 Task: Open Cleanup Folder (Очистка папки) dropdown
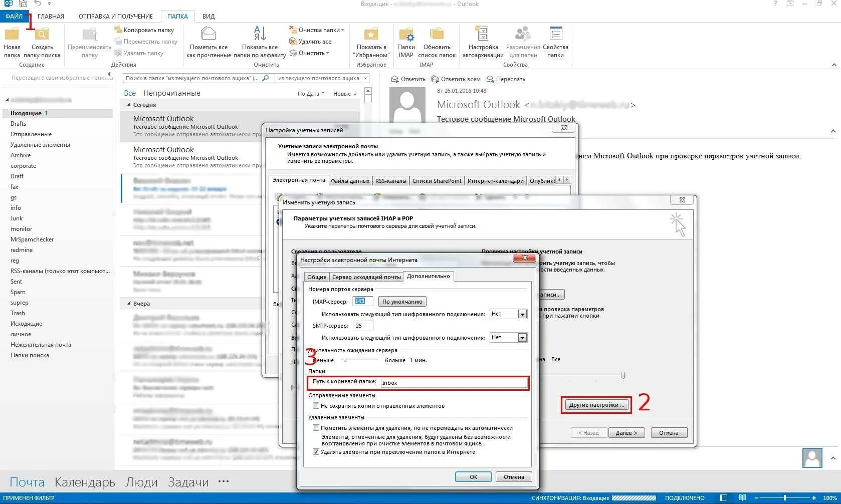point(317,30)
